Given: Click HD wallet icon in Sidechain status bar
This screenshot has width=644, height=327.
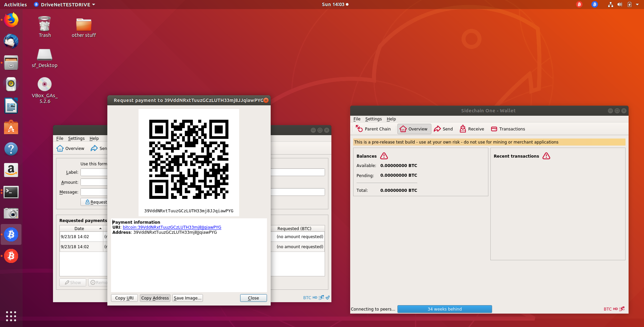Looking at the screenshot, I should pyautogui.click(x=615, y=309).
